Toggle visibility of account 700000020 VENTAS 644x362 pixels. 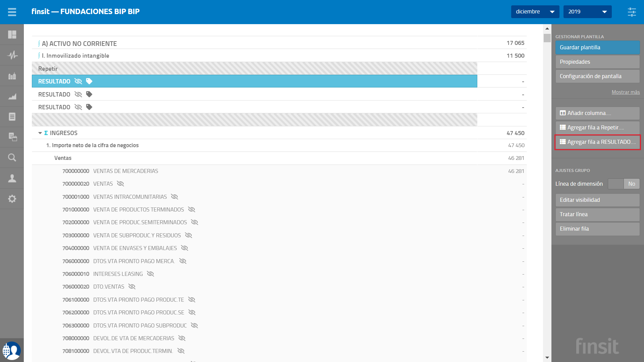click(120, 184)
